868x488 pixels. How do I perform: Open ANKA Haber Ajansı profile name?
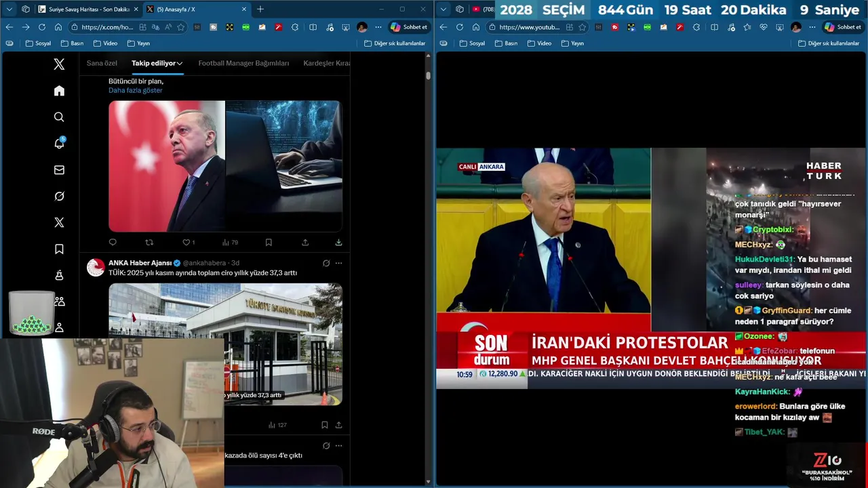pos(140,263)
